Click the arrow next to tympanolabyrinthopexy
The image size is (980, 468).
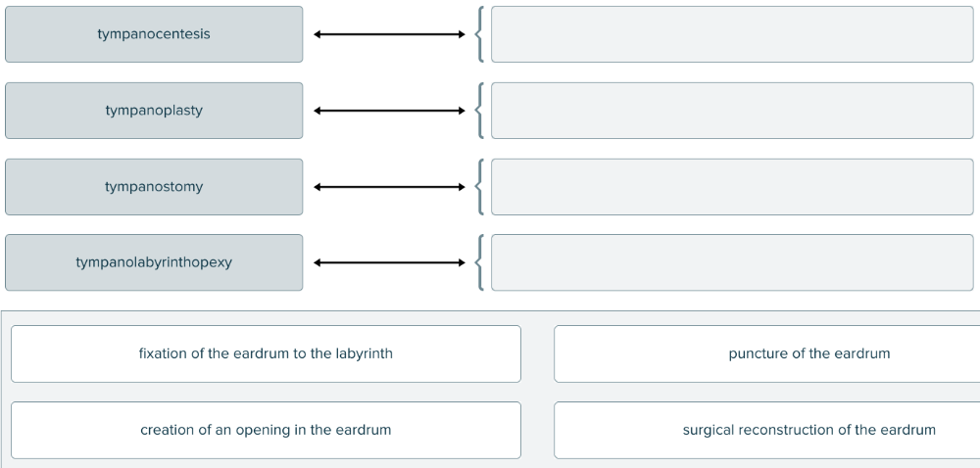point(389,262)
